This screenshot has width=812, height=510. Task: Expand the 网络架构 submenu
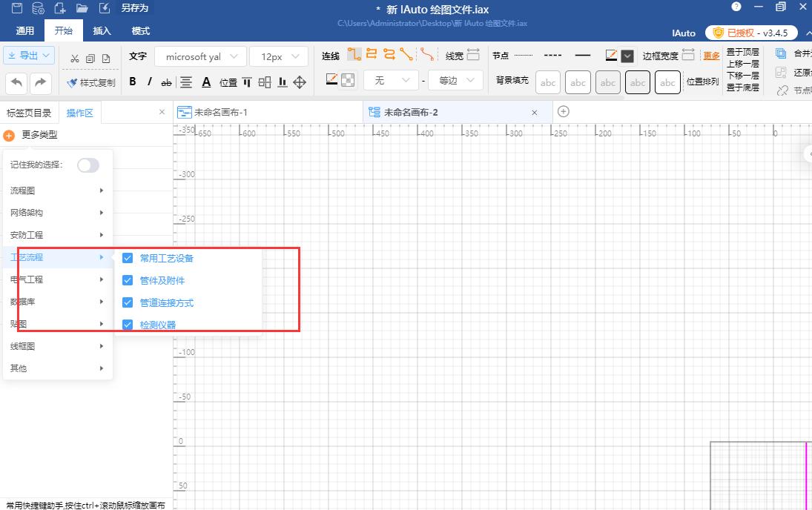point(58,213)
